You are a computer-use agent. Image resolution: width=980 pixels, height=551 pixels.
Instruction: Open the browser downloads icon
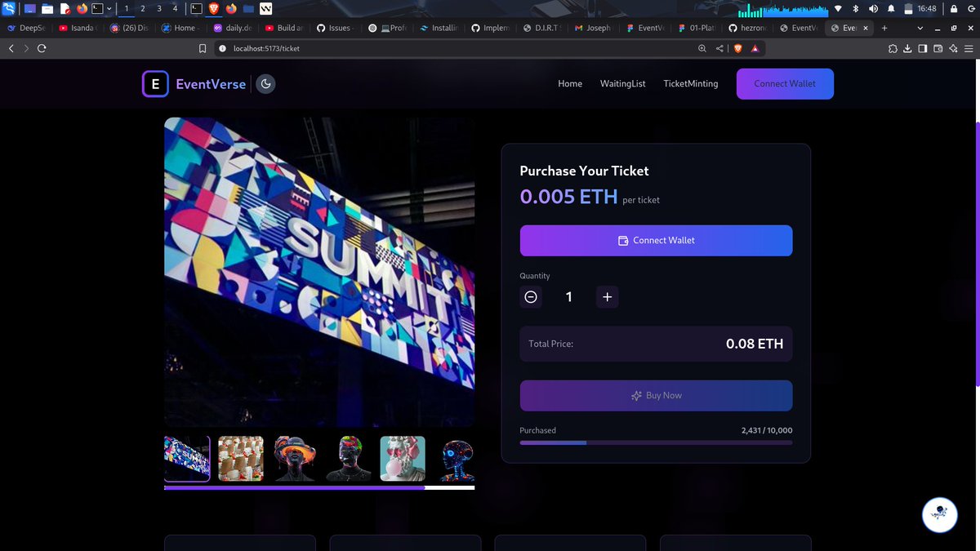[x=907, y=48]
